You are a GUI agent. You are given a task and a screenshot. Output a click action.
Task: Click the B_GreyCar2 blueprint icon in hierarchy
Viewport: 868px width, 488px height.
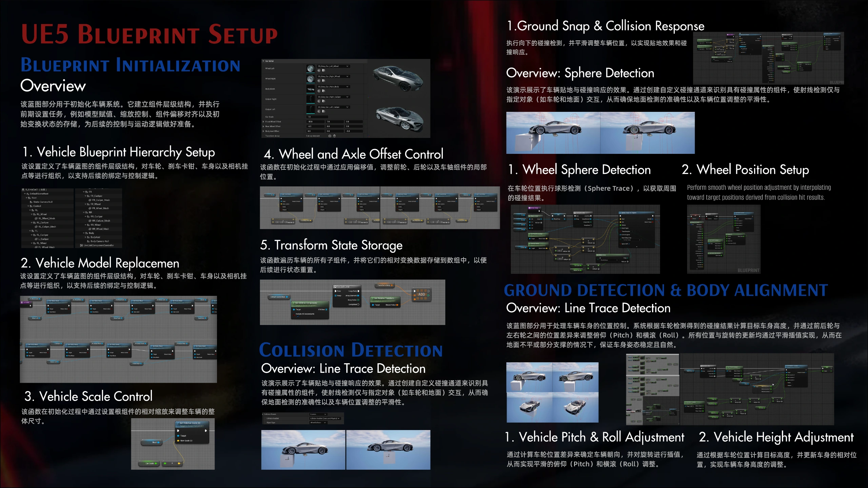tap(23, 190)
